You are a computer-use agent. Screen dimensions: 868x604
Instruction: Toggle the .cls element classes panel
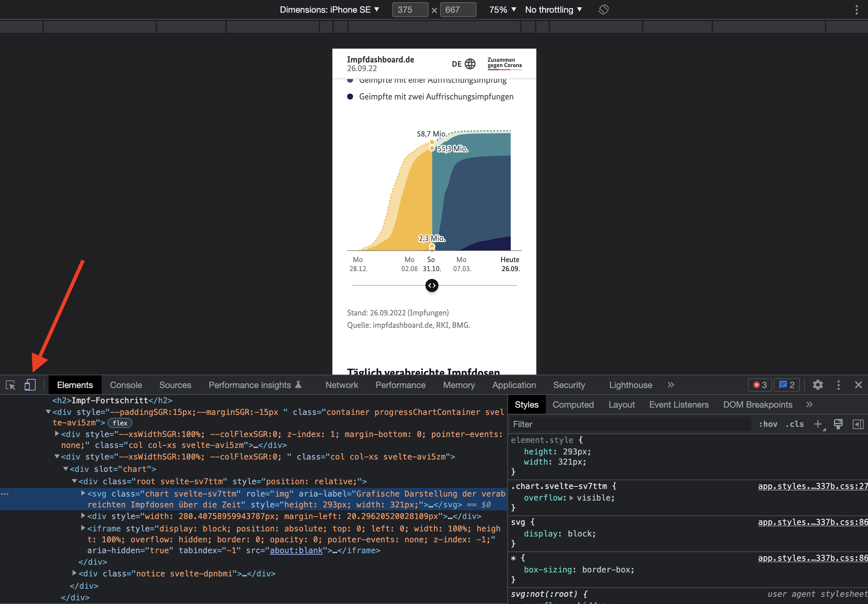pos(794,424)
